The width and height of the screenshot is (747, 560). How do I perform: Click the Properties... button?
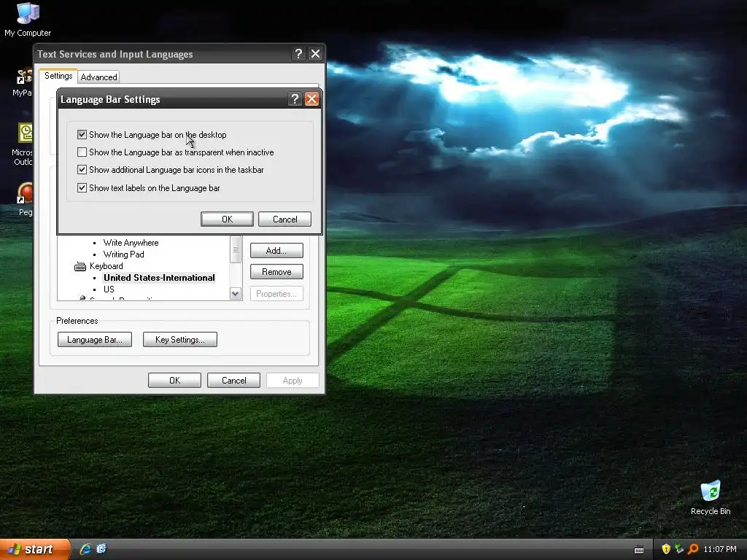(x=276, y=294)
